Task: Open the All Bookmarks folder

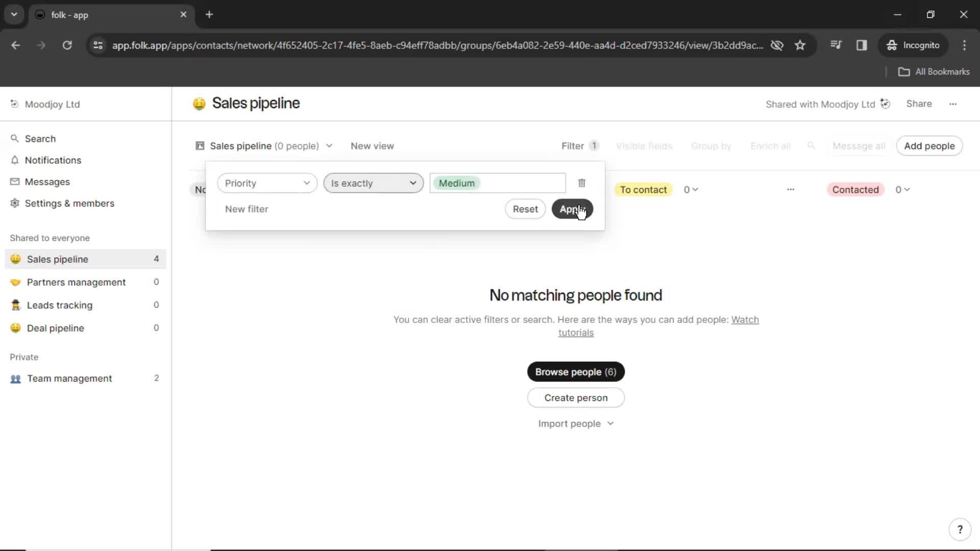Action: pos(934,72)
